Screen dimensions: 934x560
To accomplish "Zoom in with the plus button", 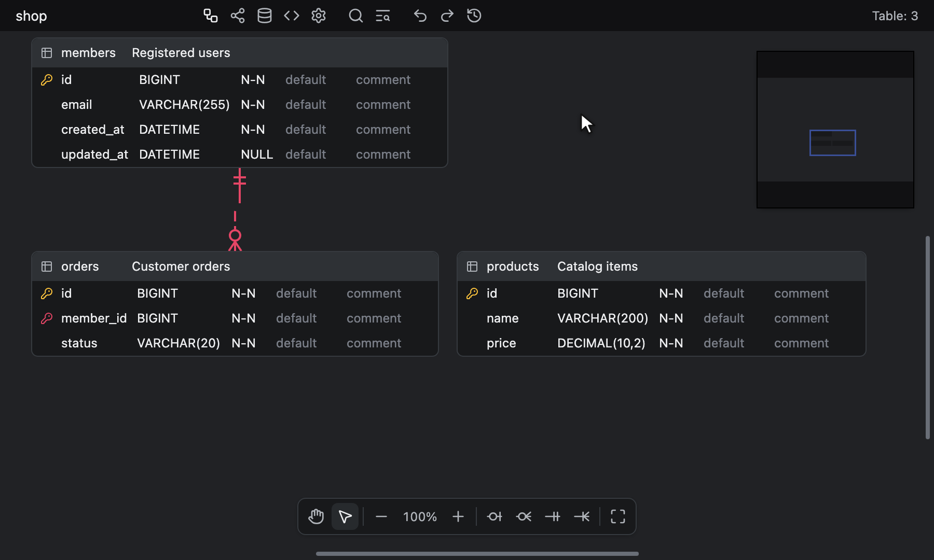I will [458, 516].
